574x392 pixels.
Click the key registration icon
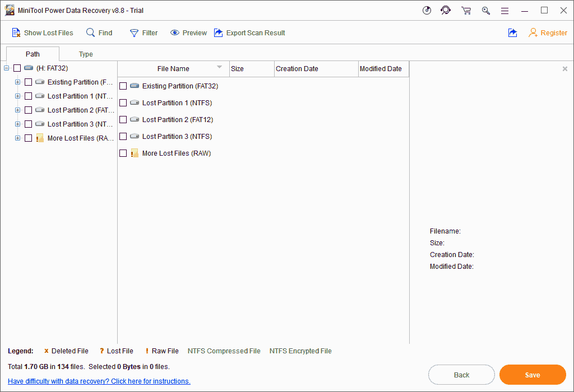click(486, 11)
